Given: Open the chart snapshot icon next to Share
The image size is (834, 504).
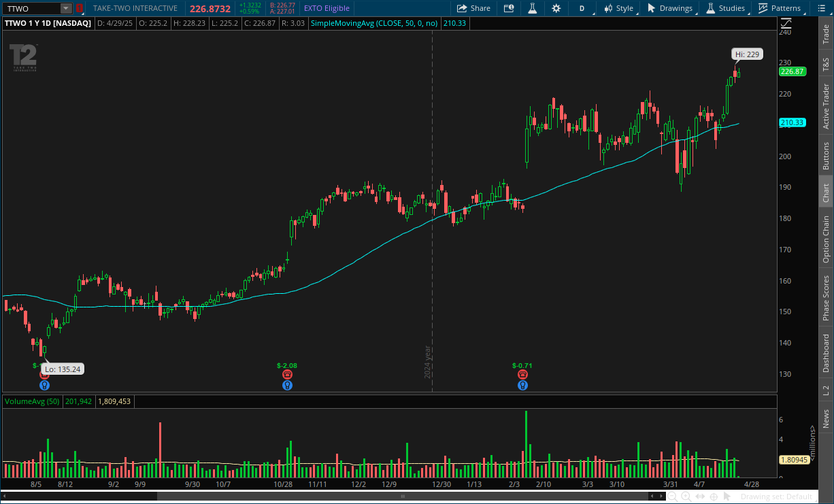Looking at the screenshot, I should 509,8.
